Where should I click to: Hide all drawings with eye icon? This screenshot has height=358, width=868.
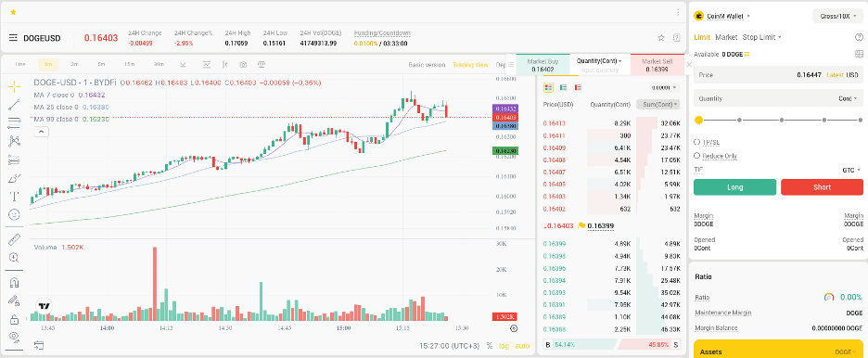[x=15, y=337]
